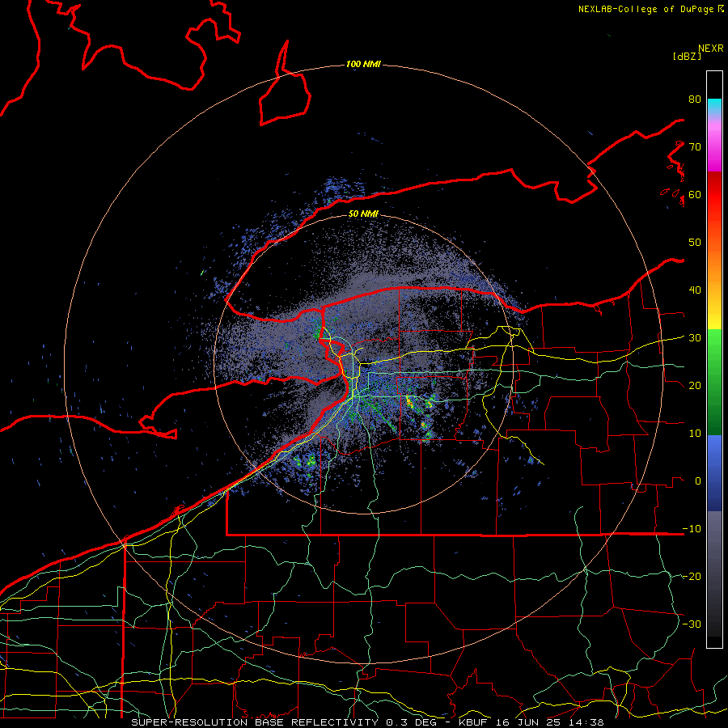Click the -20 value on the dBZ scale
The width and height of the screenshot is (728, 728).
tap(692, 577)
